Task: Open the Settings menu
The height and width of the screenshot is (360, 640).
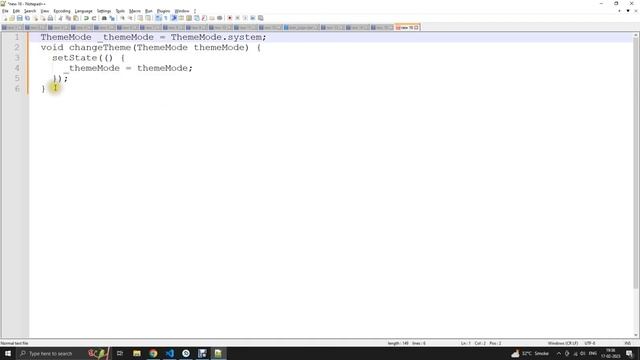Action: pos(104,11)
